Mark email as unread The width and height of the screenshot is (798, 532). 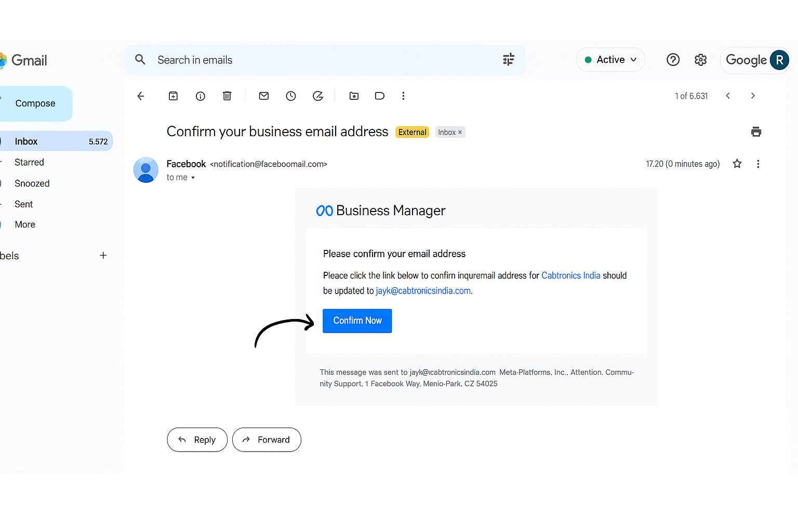(x=264, y=96)
